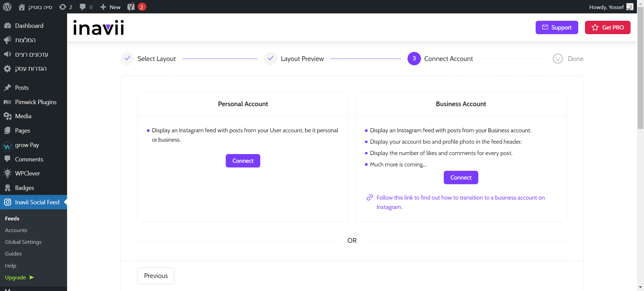Go back to Layout Preview step checkmark
This screenshot has width=644, height=291.
click(271, 59)
